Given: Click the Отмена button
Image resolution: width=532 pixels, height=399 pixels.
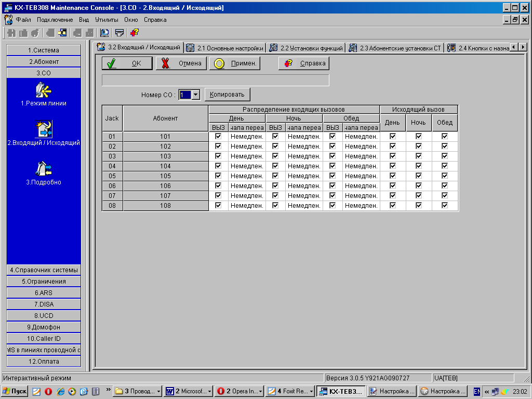Looking at the screenshot, I should tap(181, 63).
